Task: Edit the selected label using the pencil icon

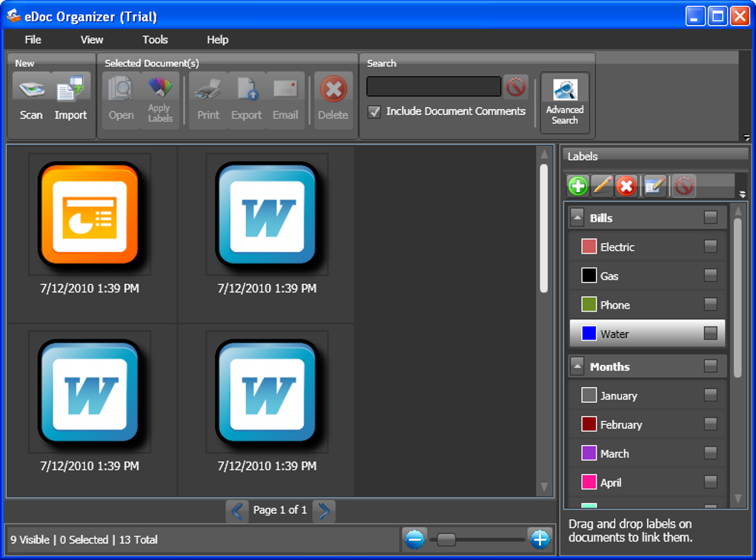Action: (602, 185)
